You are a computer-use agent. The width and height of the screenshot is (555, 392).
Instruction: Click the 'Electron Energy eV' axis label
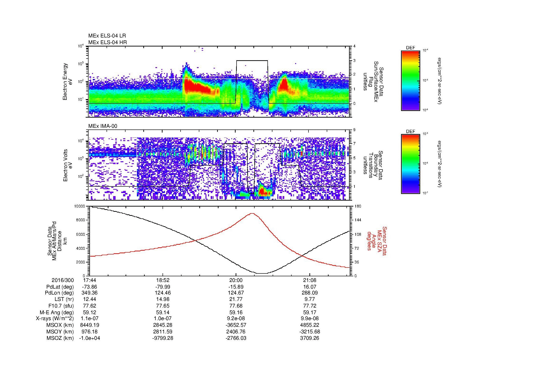coord(68,82)
